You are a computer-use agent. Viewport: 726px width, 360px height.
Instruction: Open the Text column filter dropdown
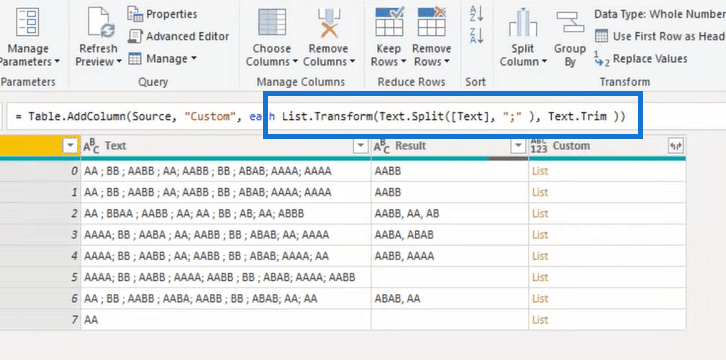[361, 146]
